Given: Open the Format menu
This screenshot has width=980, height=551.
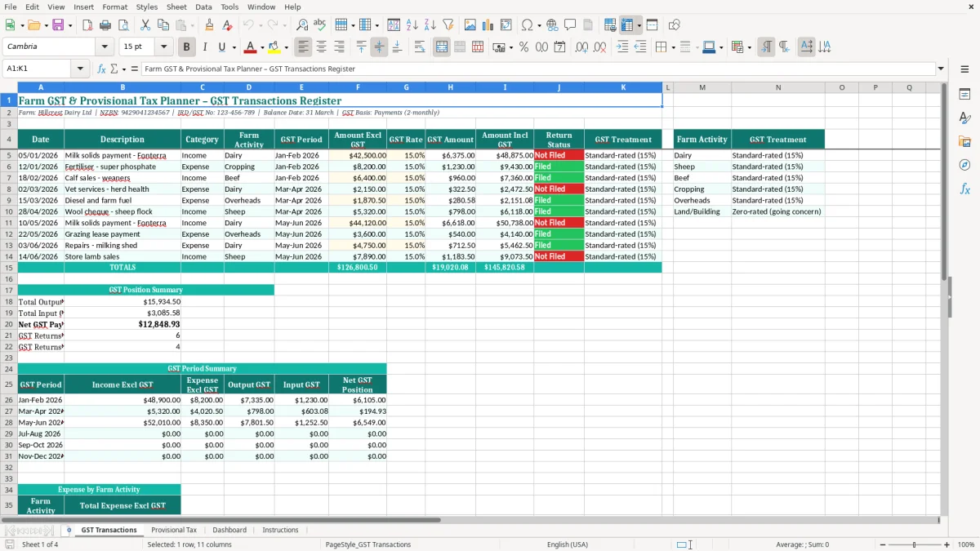Looking at the screenshot, I should [x=114, y=7].
